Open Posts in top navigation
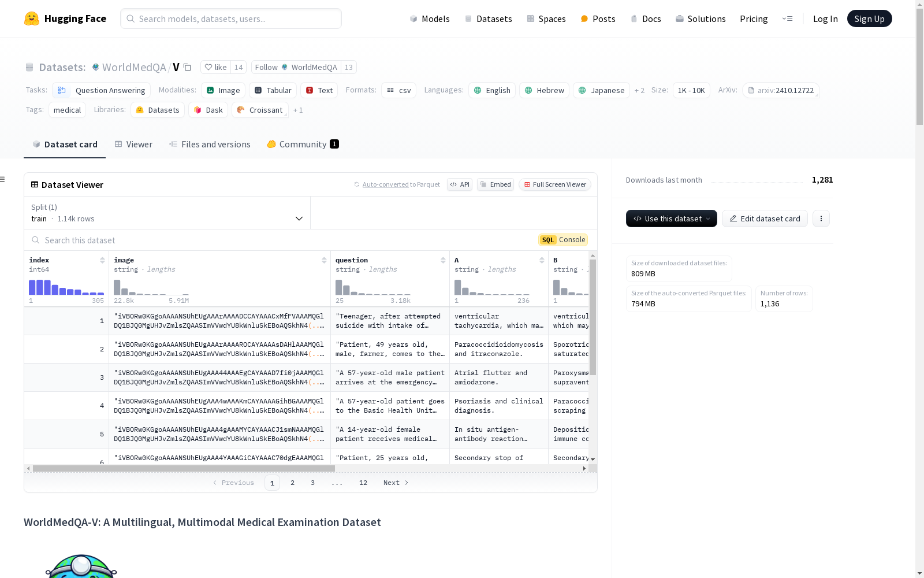This screenshot has width=924, height=578. point(598,18)
